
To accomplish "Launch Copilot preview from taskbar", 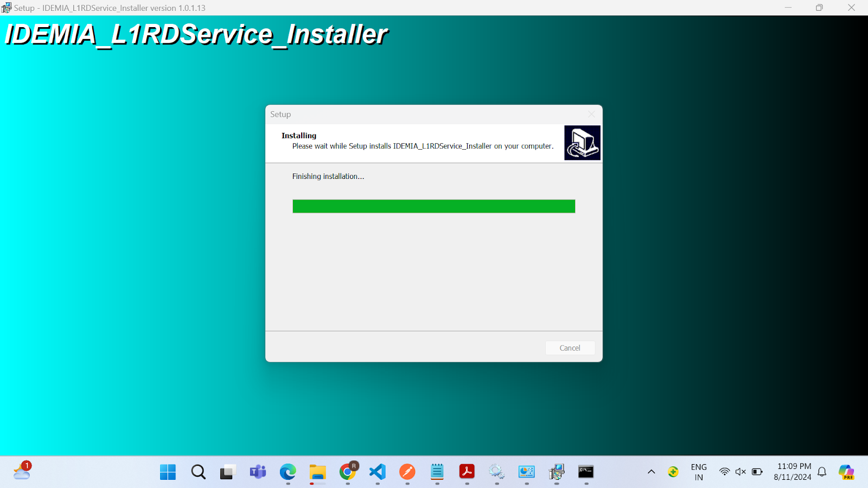I will click(x=846, y=472).
